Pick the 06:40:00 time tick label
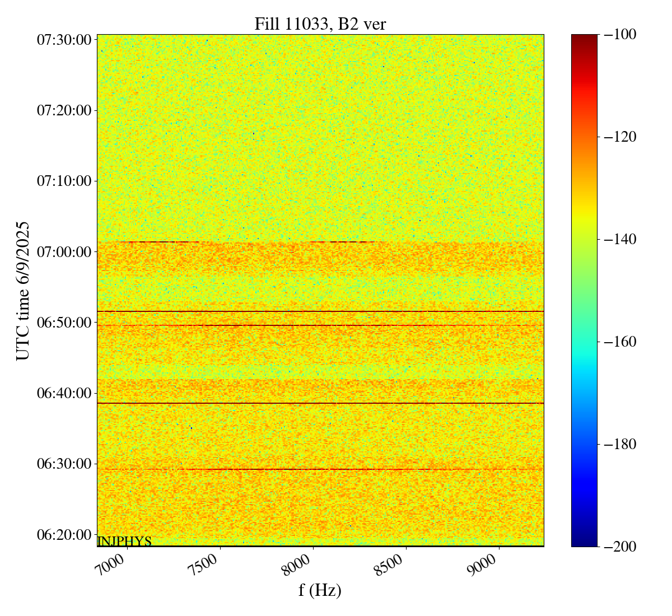Image resolution: width=672 pixels, height=616 pixels. click(64, 393)
